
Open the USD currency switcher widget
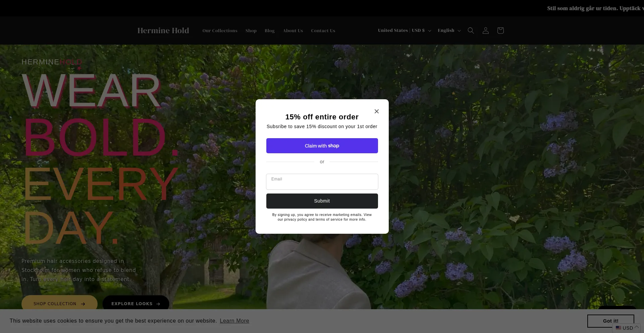pyautogui.click(x=627, y=328)
